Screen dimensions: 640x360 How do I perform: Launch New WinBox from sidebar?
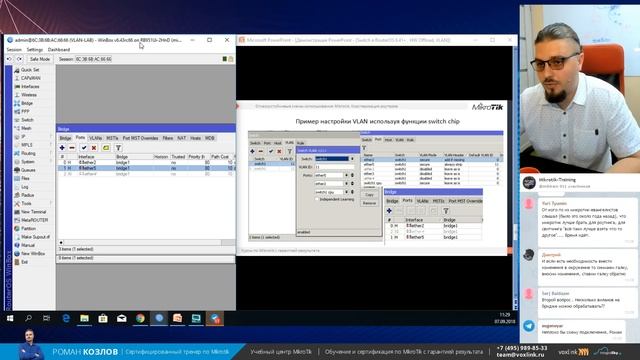point(33,253)
